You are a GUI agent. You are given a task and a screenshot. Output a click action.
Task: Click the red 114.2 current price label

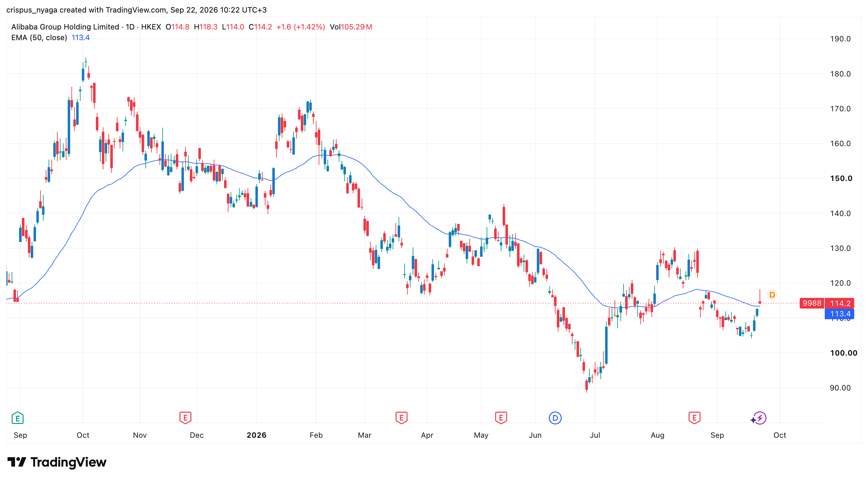840,303
